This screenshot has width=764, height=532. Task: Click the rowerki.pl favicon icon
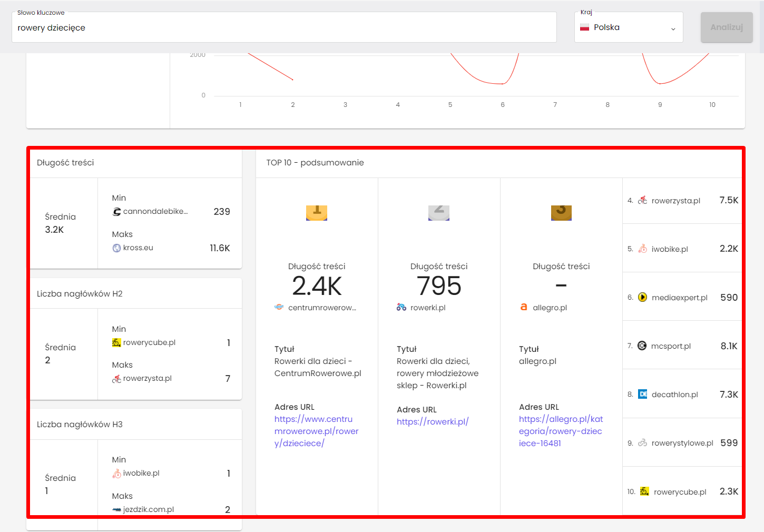pyautogui.click(x=401, y=307)
